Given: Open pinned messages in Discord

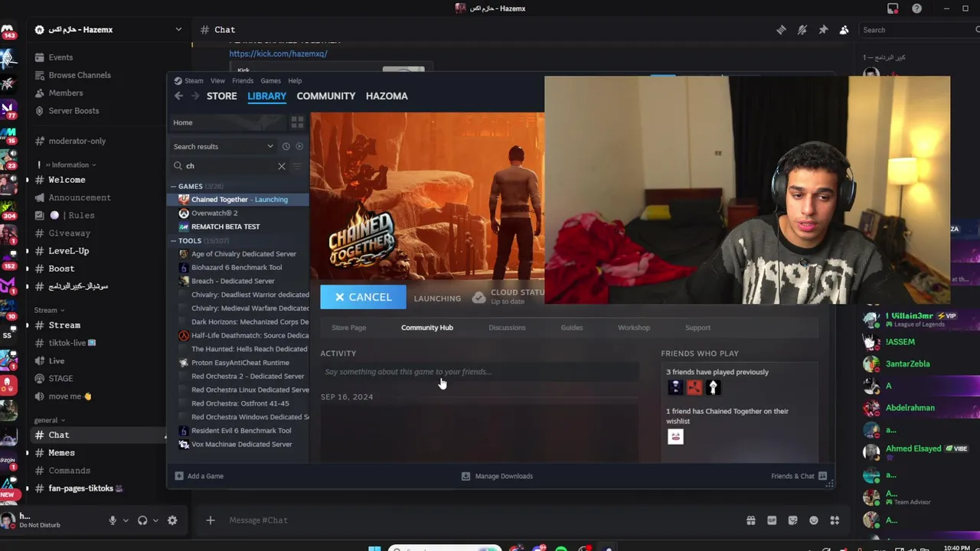Looking at the screenshot, I should (x=823, y=30).
